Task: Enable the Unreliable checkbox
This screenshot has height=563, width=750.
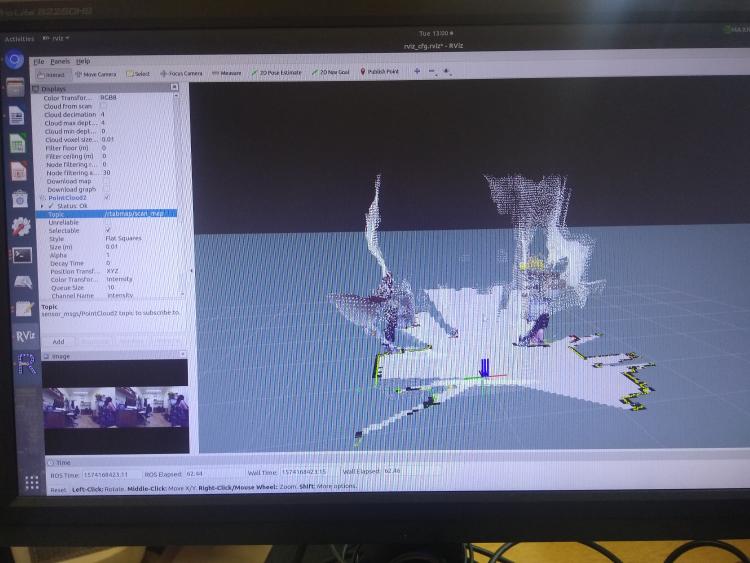Action: 107,222
